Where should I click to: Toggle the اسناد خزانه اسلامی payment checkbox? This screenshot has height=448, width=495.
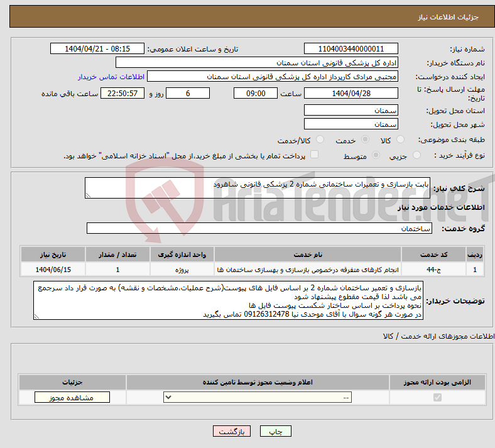[315, 155]
